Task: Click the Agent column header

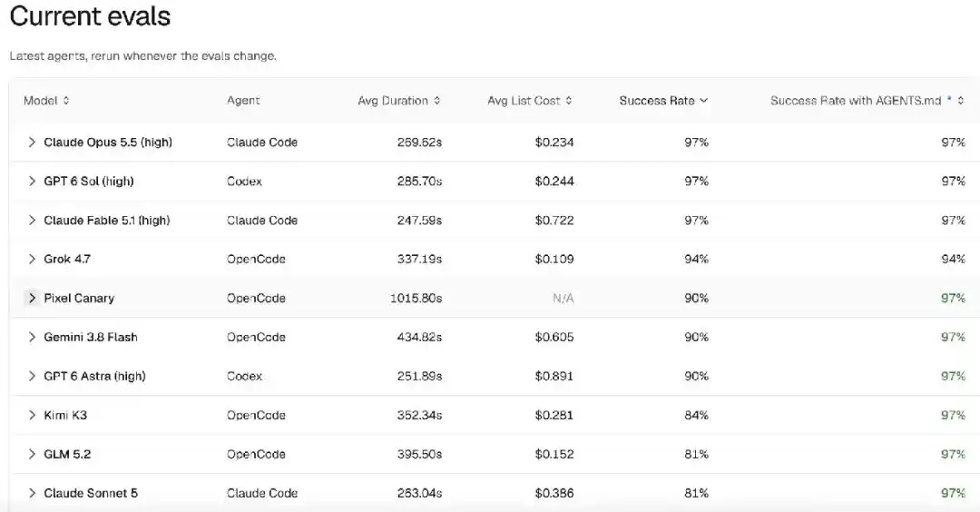Action: coord(243,101)
